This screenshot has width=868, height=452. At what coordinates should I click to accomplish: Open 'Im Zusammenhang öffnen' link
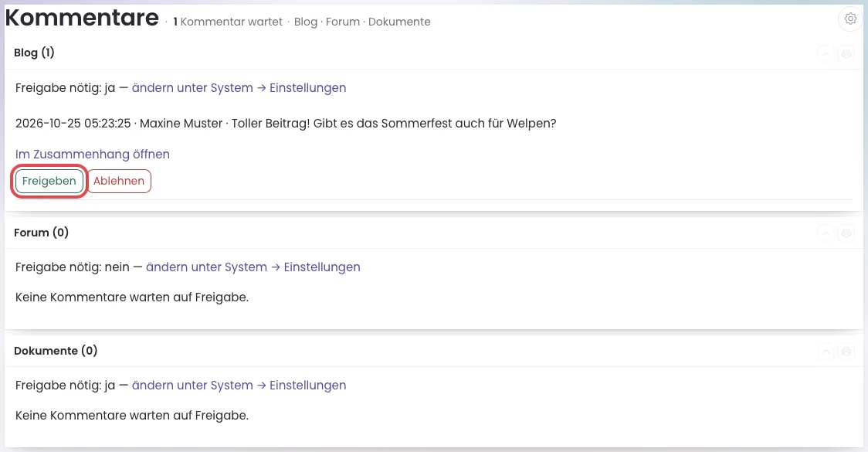[93, 154]
